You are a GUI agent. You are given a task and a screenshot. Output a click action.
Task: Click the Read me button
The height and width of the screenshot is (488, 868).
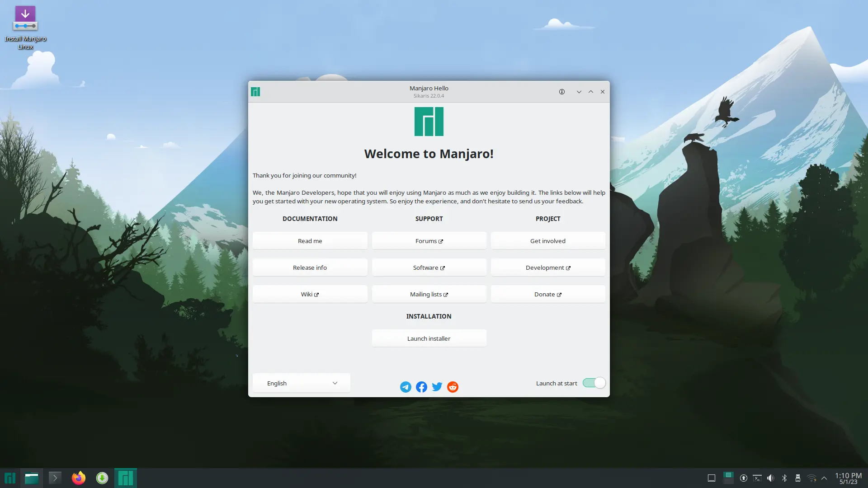[x=310, y=241]
